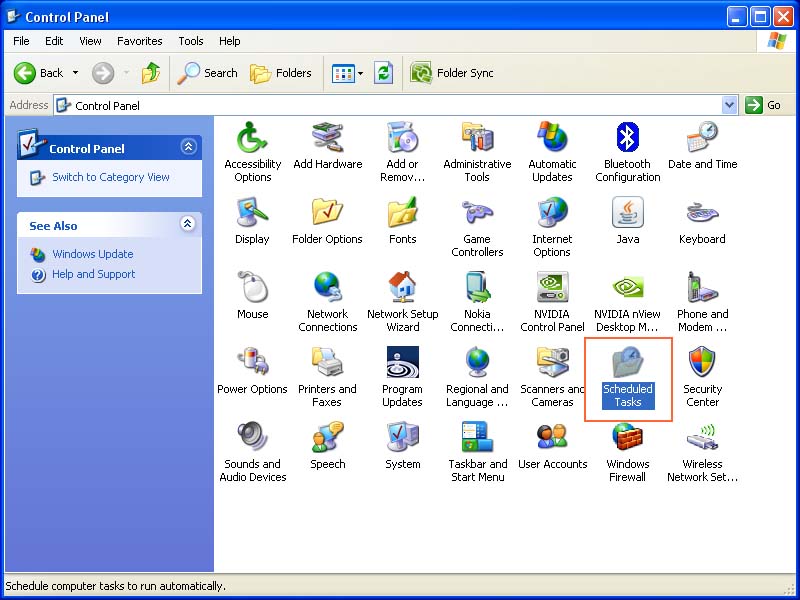The height and width of the screenshot is (600, 800).
Task: Open the Tools menu
Action: [191, 41]
